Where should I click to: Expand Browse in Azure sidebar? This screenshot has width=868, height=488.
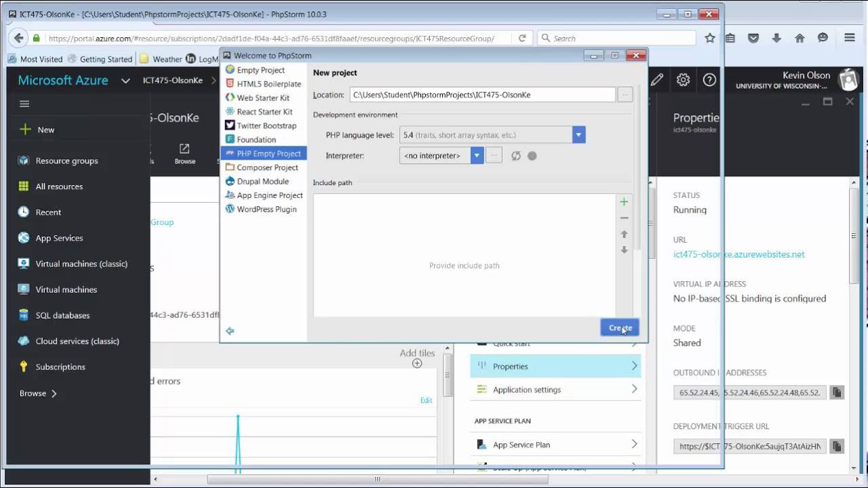38,393
